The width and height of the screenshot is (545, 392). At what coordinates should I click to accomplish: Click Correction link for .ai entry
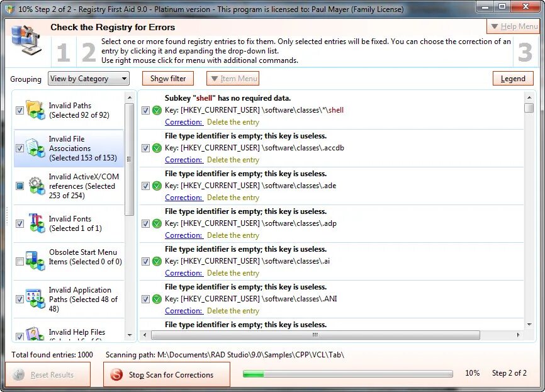[x=184, y=273]
